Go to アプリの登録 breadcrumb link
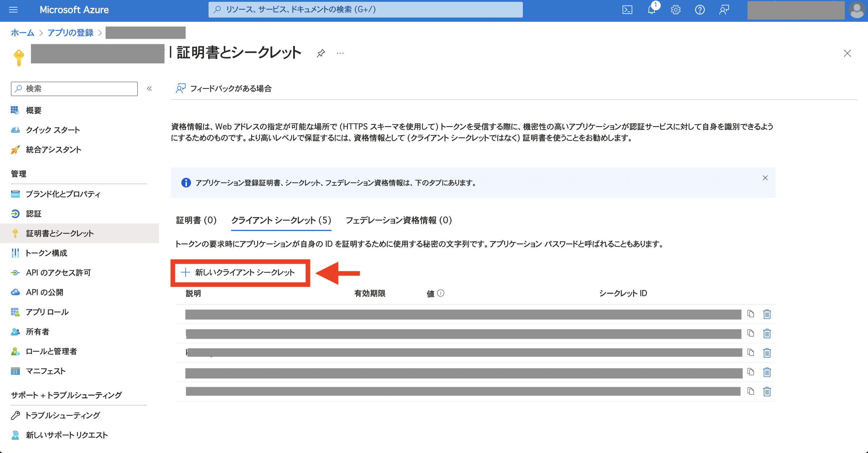 click(x=70, y=33)
